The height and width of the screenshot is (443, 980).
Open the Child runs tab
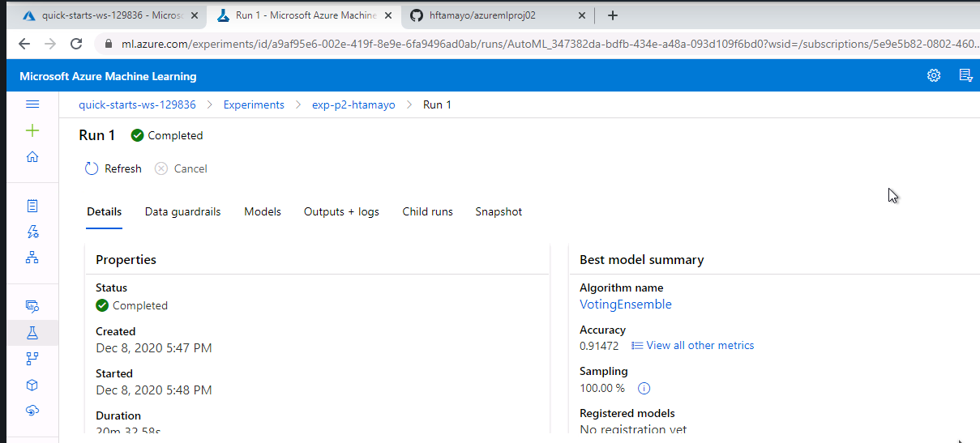[427, 211]
